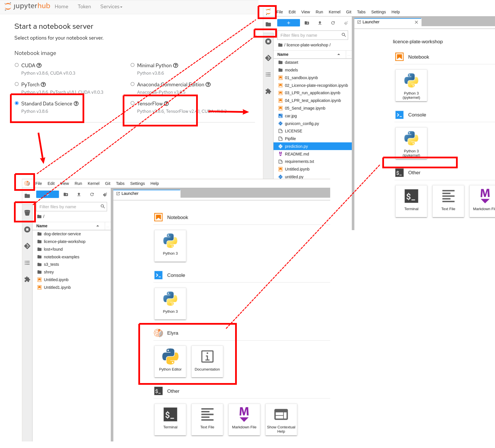Show info for Standard Data Science image
This screenshot has width=495, height=448.
click(76, 104)
